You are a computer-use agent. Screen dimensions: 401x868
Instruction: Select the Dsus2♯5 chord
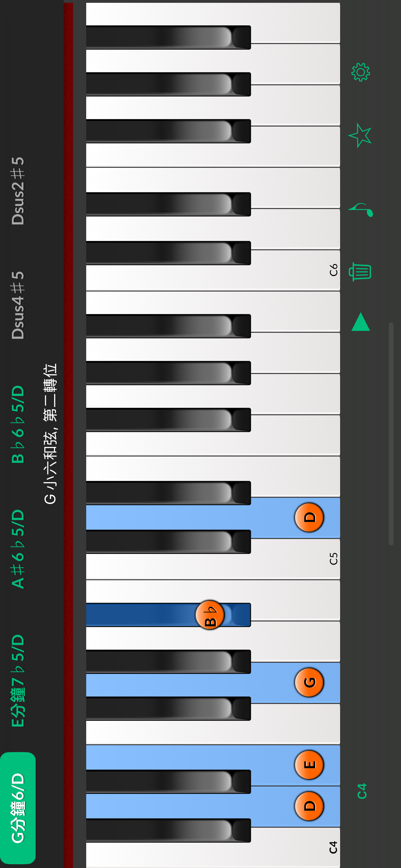tap(18, 191)
